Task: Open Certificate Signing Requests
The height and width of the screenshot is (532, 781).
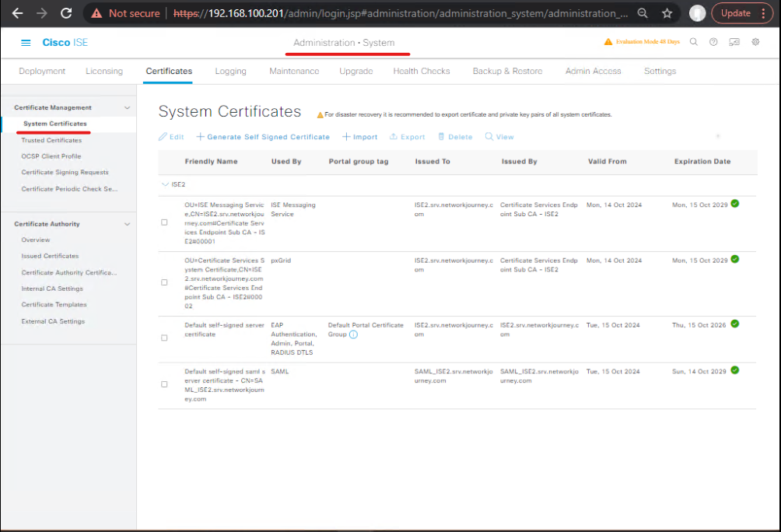Action: pyautogui.click(x=65, y=173)
